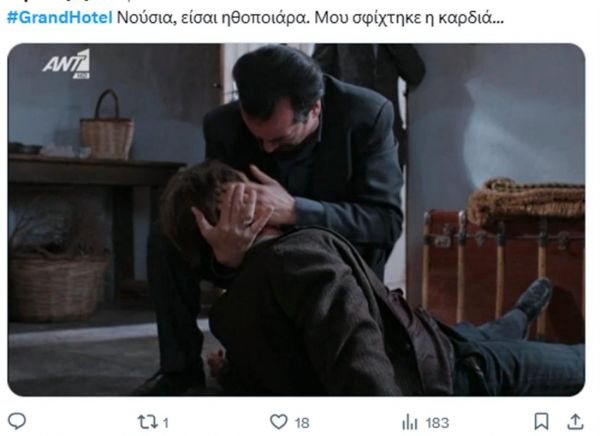Click the tweet text beginning with Νούσια
The width and height of the screenshot is (600, 436).
tap(310, 18)
